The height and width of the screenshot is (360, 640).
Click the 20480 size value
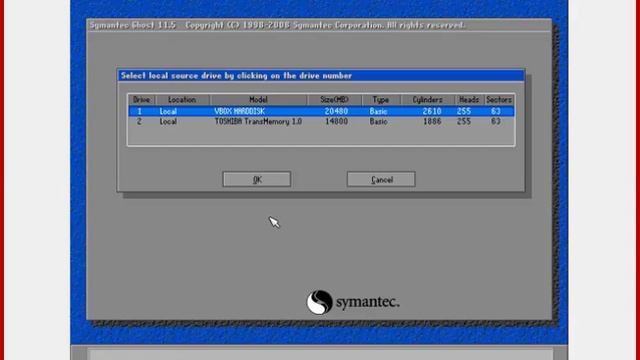(336, 111)
